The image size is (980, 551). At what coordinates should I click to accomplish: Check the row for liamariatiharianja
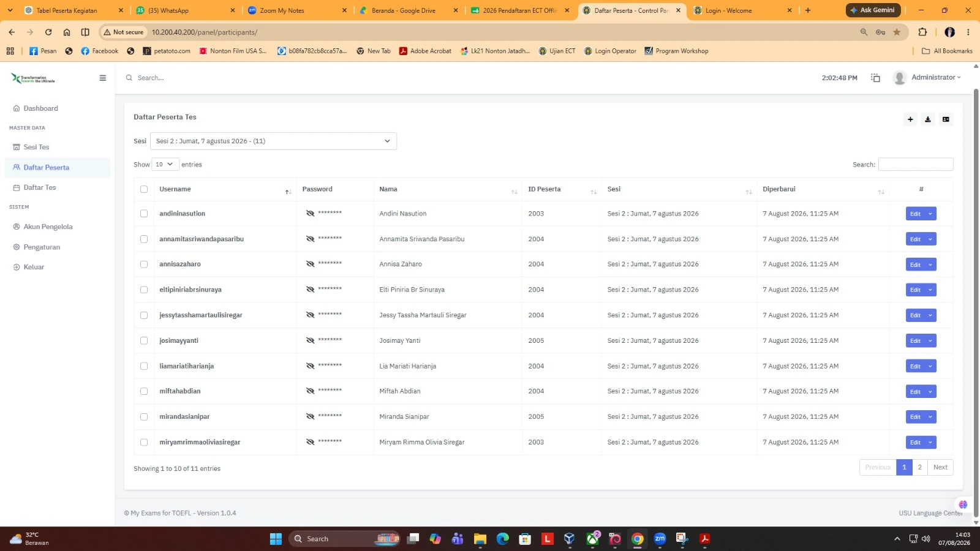[x=144, y=366]
